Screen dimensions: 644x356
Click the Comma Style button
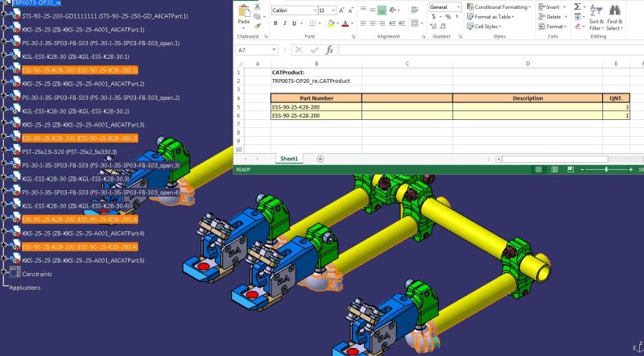point(456,17)
